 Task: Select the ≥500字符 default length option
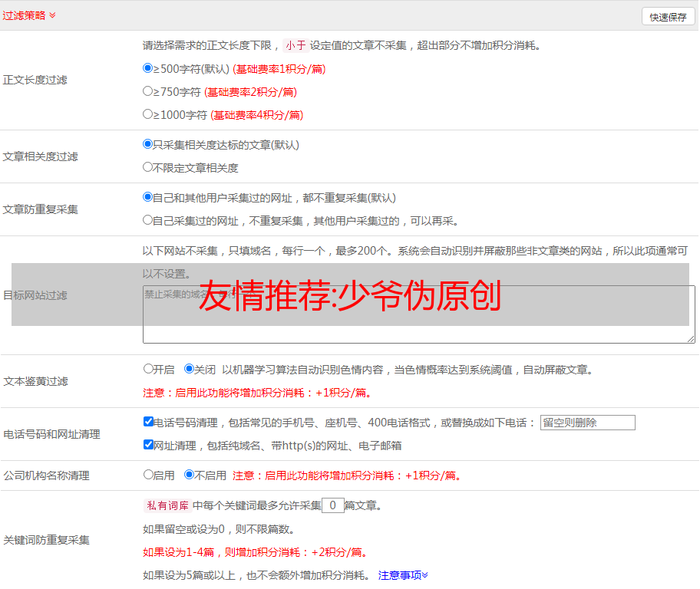[148, 68]
